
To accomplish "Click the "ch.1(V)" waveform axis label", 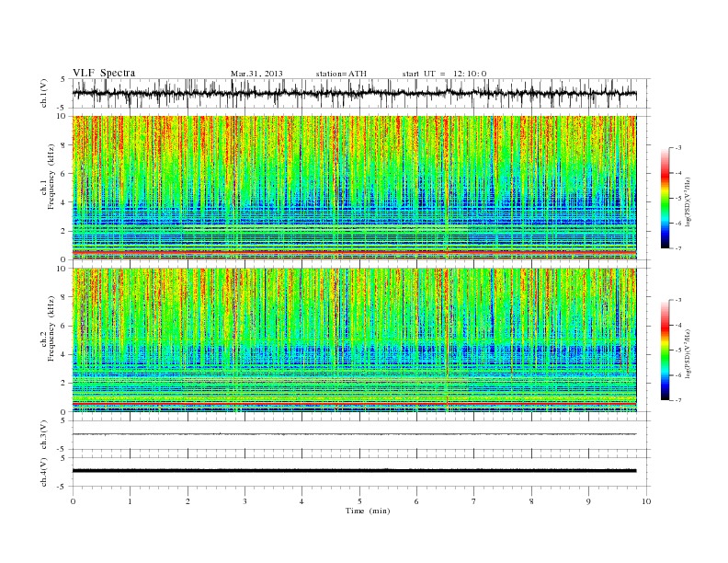I will [44, 93].
